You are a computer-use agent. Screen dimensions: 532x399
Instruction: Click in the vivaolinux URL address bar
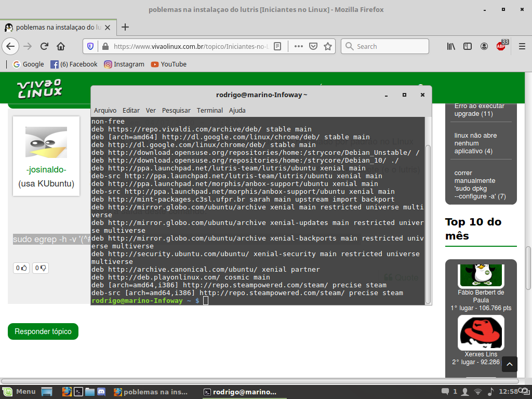click(x=191, y=46)
